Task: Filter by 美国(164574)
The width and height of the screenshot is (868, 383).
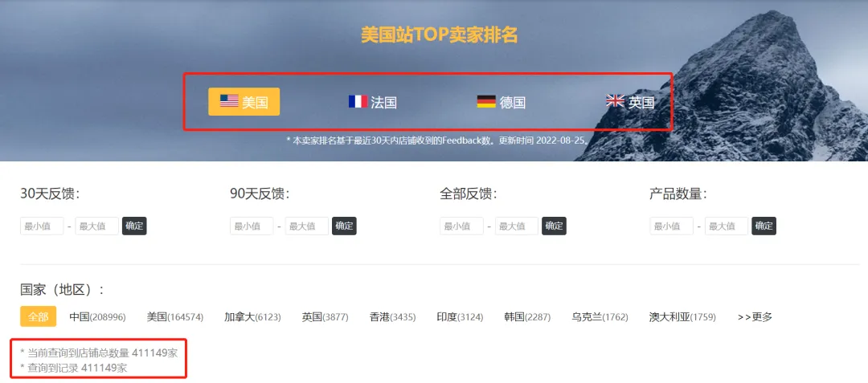Action: 175,317
